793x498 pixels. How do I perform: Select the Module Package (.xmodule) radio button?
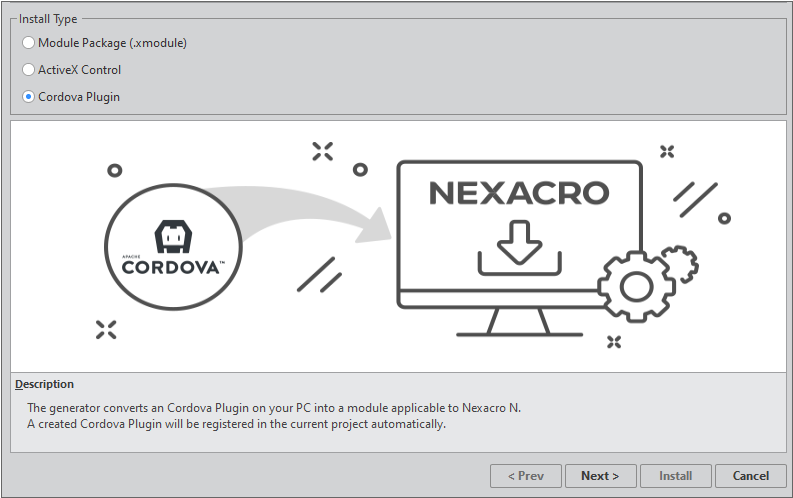click(x=29, y=43)
